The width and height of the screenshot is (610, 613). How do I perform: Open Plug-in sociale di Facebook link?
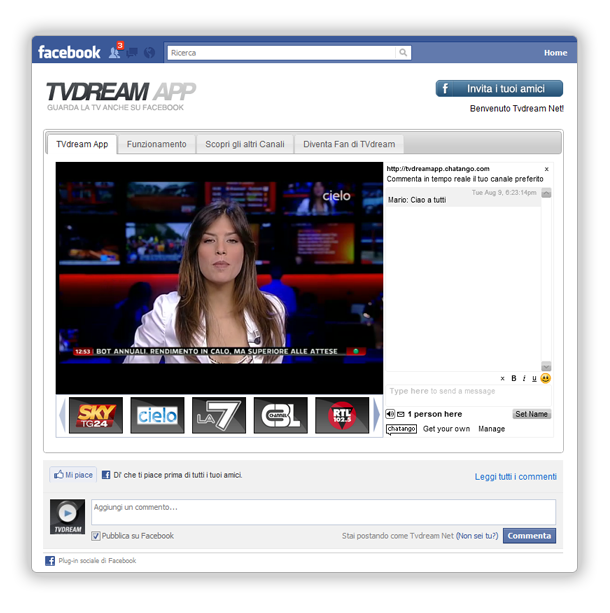(x=97, y=561)
